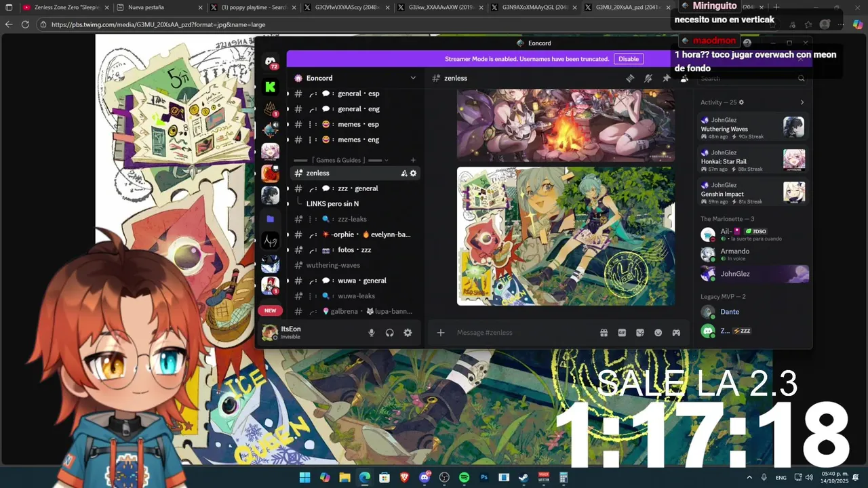Select general · esp channel
868x488 pixels.
[x=355, y=94]
